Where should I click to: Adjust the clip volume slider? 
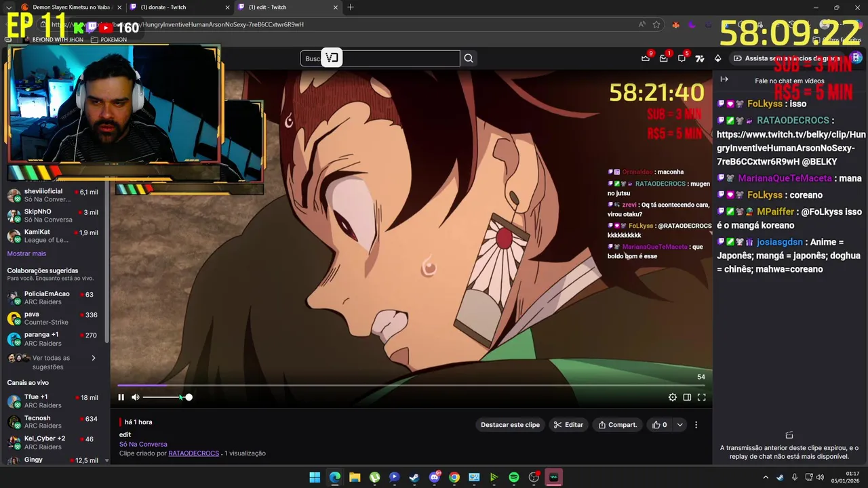(166, 397)
